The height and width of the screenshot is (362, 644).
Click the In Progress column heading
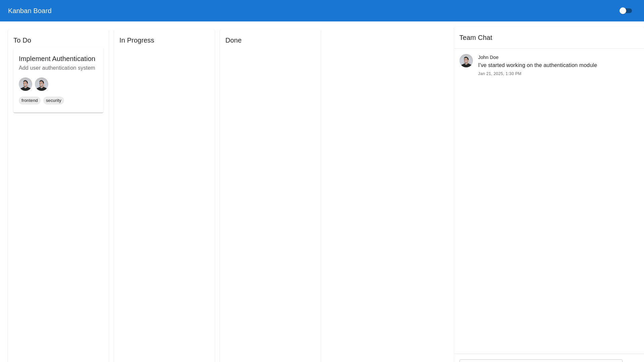137,40
